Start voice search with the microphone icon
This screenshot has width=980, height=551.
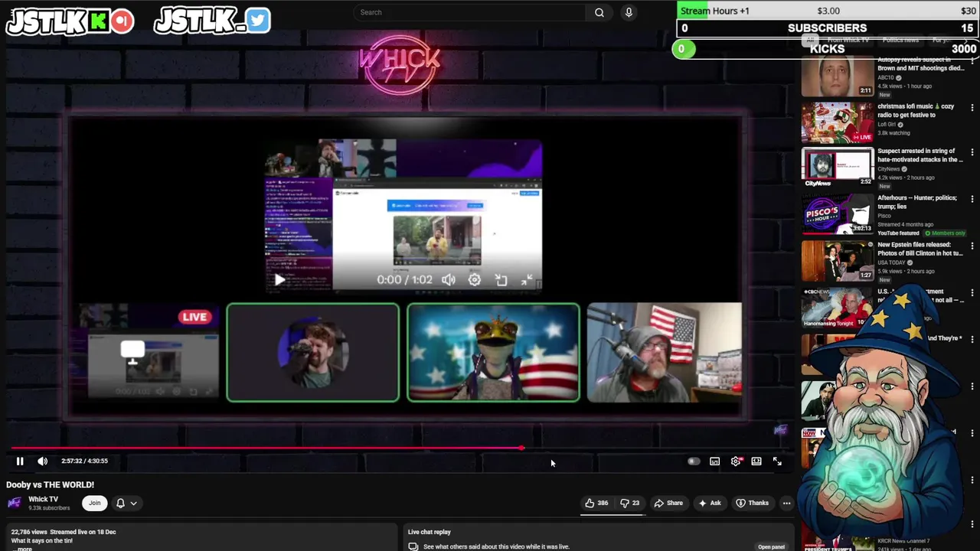click(629, 12)
